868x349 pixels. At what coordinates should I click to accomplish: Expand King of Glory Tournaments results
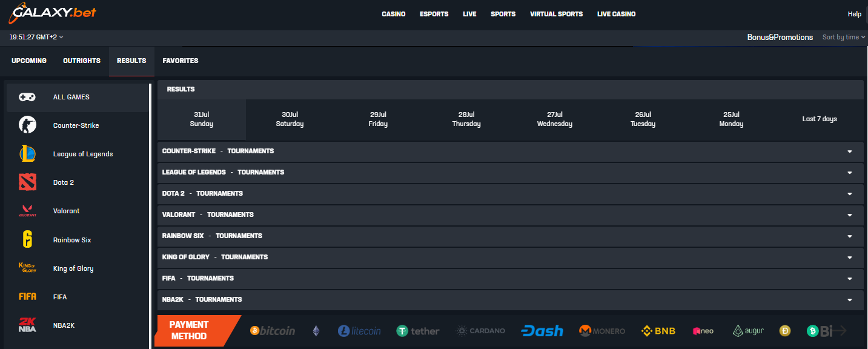tap(510, 258)
